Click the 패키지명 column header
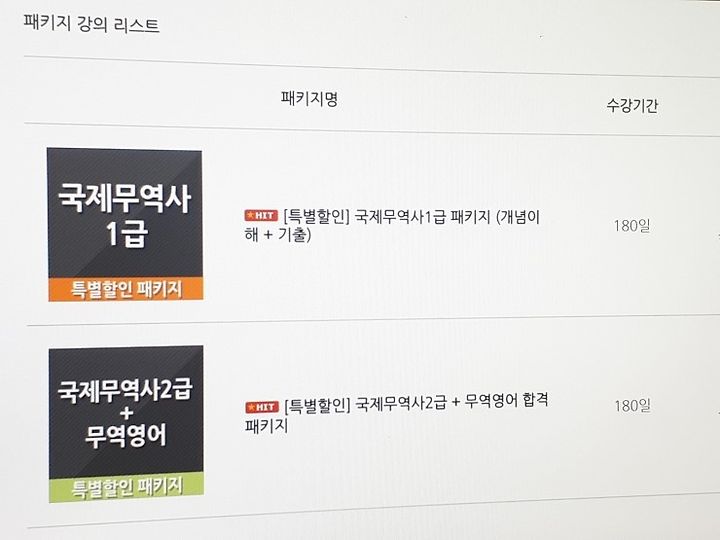 click(x=309, y=99)
